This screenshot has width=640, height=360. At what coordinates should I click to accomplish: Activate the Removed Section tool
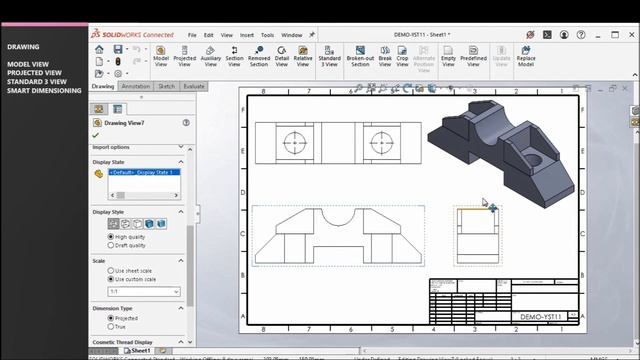(259, 56)
